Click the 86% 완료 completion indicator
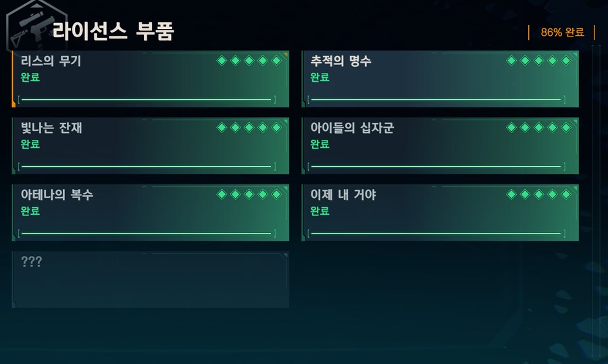Image resolution: width=608 pixels, height=364 pixels. (x=562, y=32)
